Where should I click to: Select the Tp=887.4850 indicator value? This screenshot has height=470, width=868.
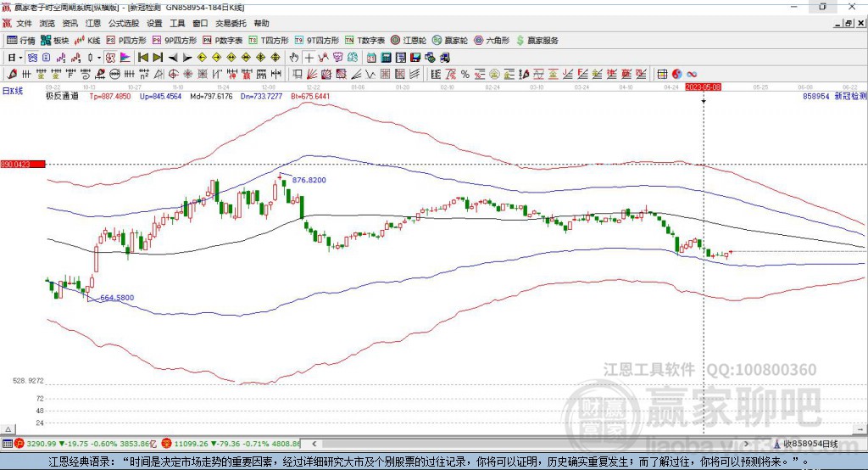point(110,96)
